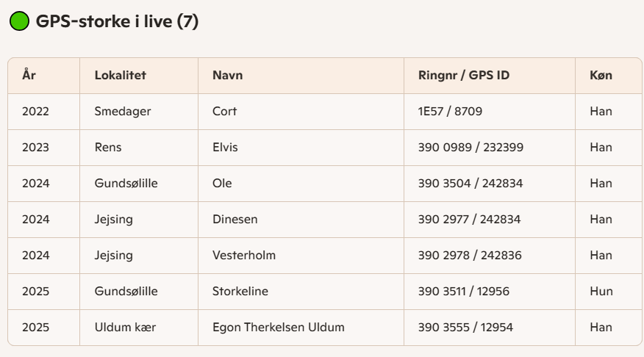
Task: Click the Uldum kær locality cell
Action: click(x=125, y=327)
